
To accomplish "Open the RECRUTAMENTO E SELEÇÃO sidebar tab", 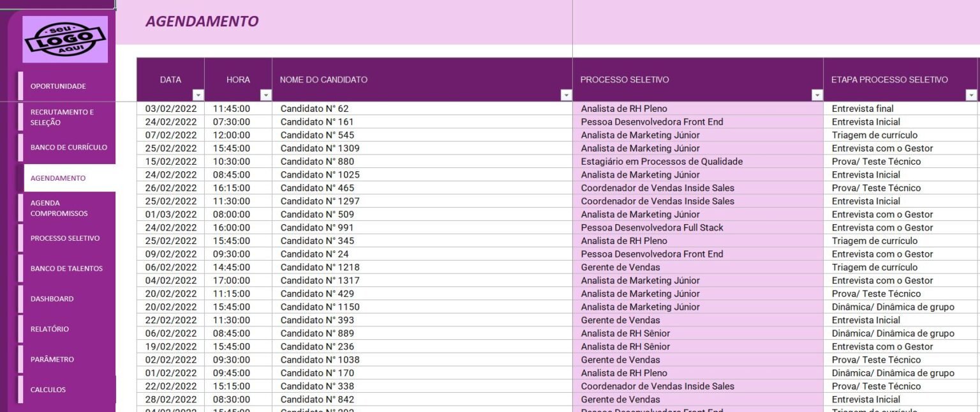I will tap(67, 117).
